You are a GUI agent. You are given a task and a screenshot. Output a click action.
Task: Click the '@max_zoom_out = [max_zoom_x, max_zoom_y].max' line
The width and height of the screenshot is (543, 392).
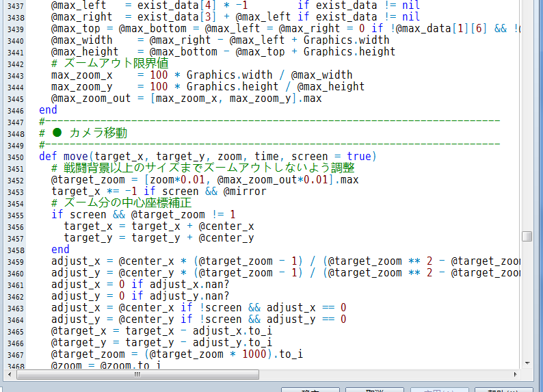(186, 99)
